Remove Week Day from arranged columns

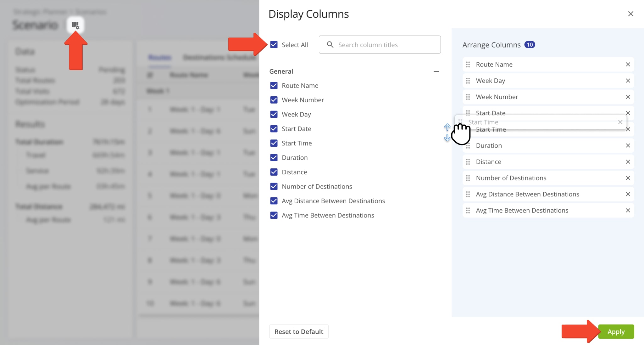[628, 81]
